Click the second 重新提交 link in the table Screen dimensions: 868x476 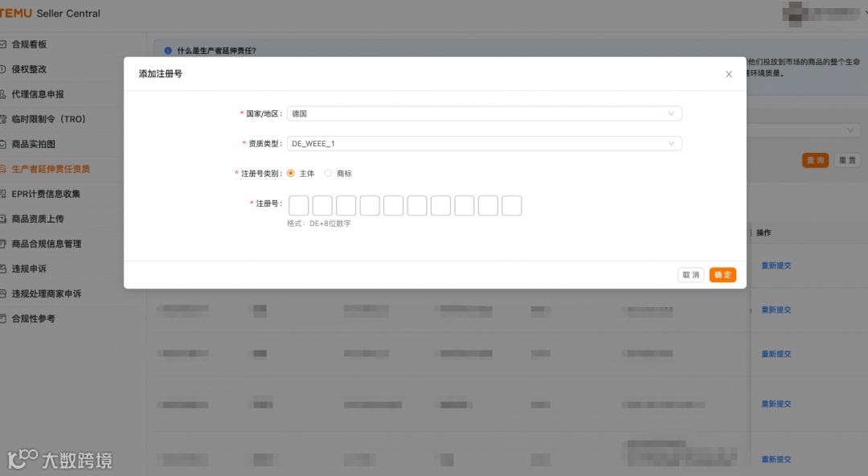pyautogui.click(x=776, y=310)
